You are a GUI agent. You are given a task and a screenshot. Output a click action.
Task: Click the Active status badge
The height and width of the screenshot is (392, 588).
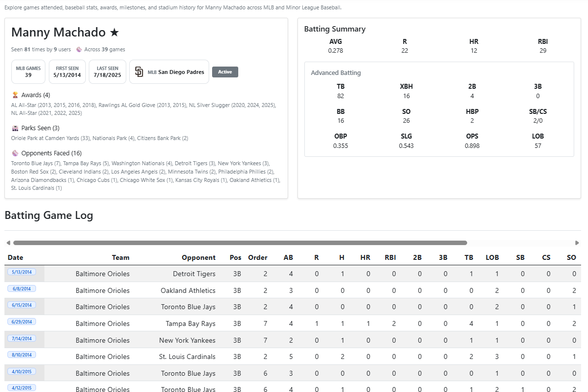click(225, 72)
